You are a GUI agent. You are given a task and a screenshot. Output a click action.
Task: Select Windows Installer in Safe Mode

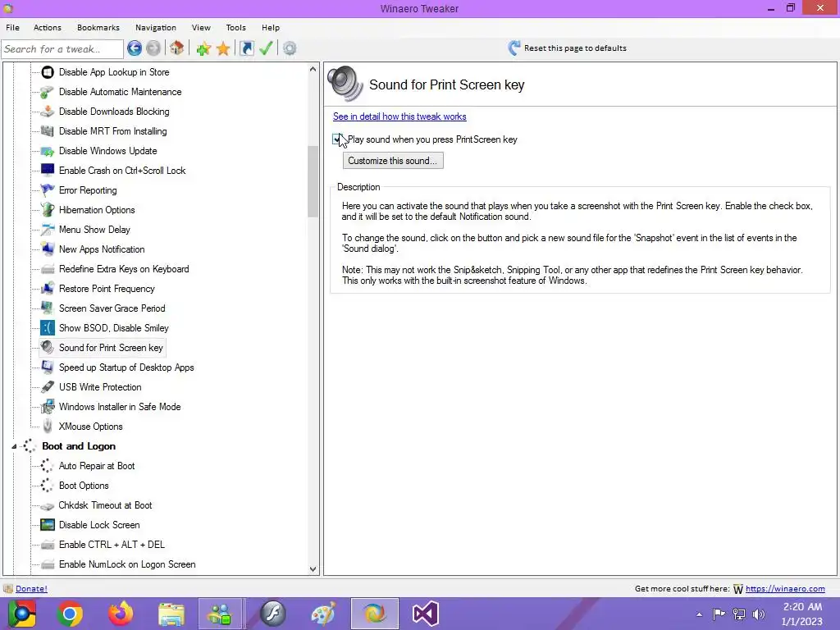[x=120, y=407]
